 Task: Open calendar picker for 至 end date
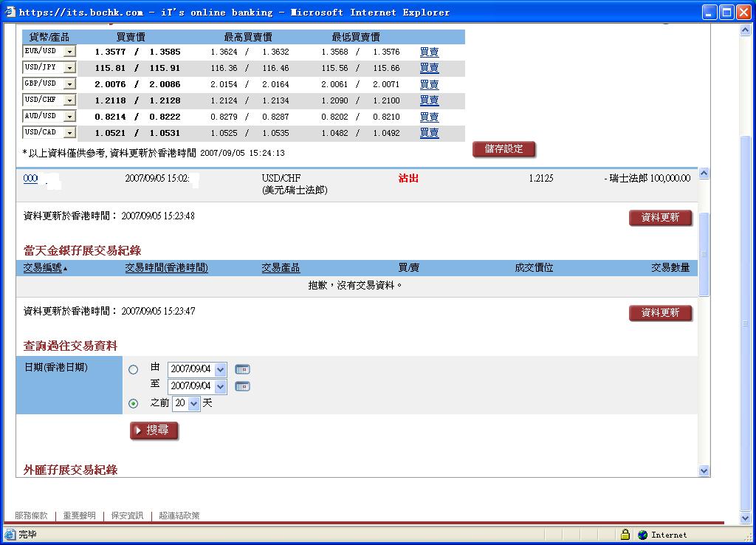coord(242,386)
